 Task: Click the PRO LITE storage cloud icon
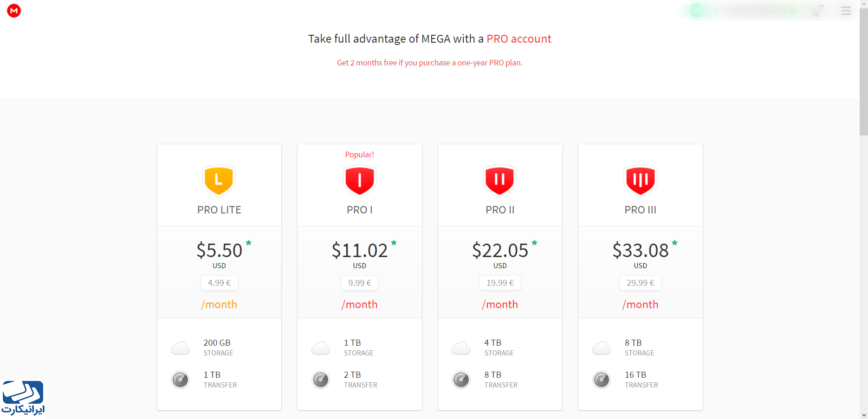click(180, 348)
